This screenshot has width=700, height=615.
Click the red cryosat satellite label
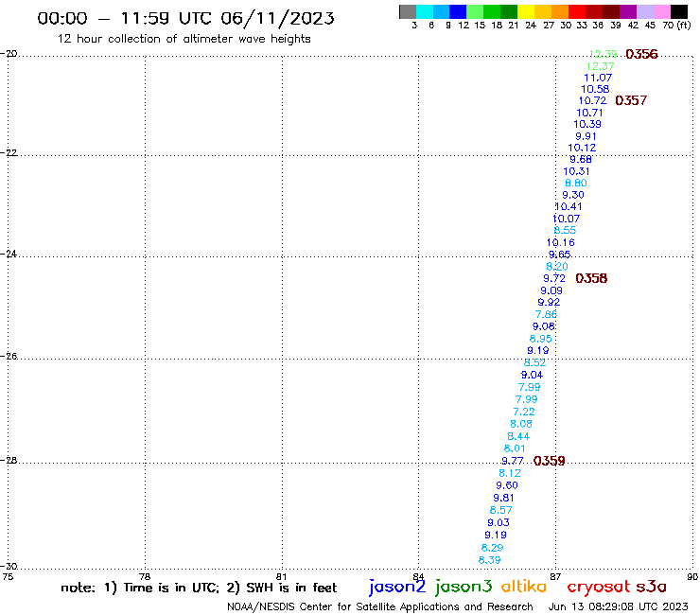(x=598, y=587)
